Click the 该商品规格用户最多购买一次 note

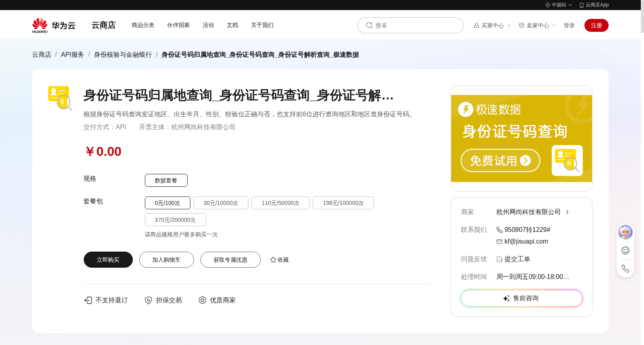181,235
